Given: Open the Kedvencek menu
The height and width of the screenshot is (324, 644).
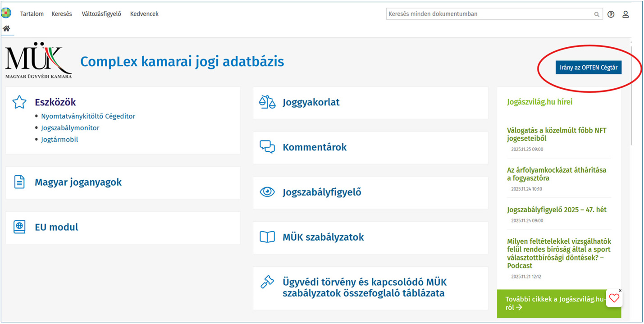Looking at the screenshot, I should (144, 14).
